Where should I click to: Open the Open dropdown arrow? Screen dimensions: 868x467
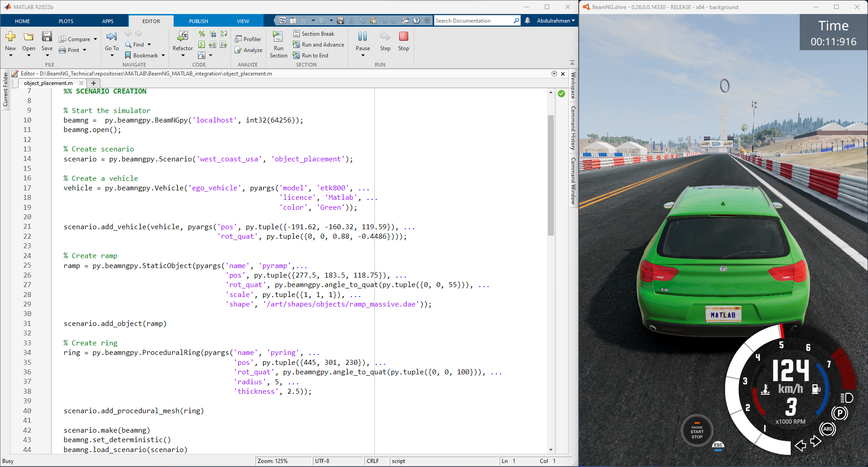pos(28,56)
